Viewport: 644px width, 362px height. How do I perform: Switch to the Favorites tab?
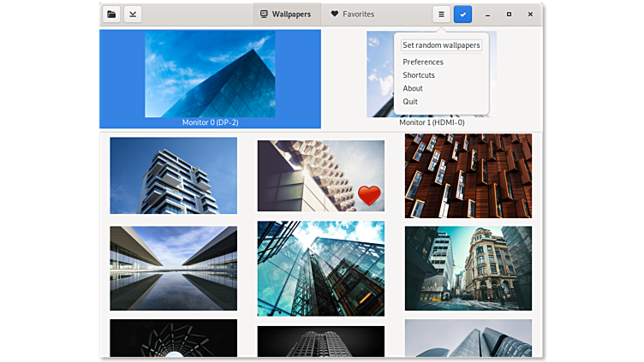(x=352, y=14)
